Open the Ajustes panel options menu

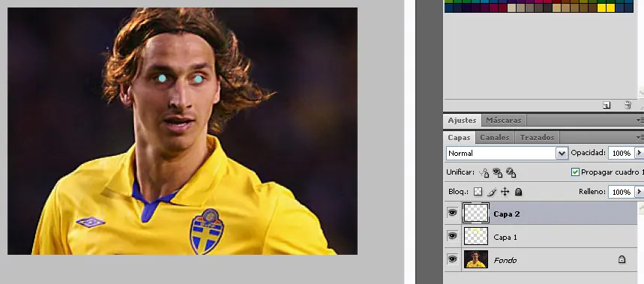(x=640, y=120)
